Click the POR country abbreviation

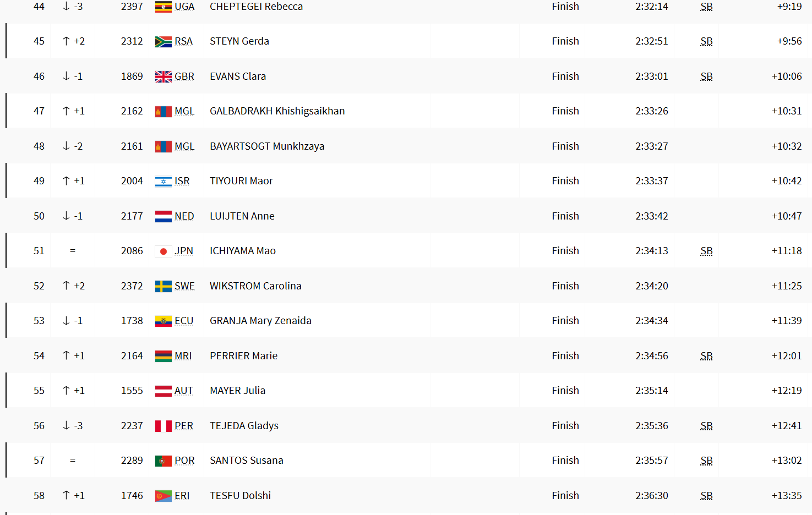pos(184,461)
